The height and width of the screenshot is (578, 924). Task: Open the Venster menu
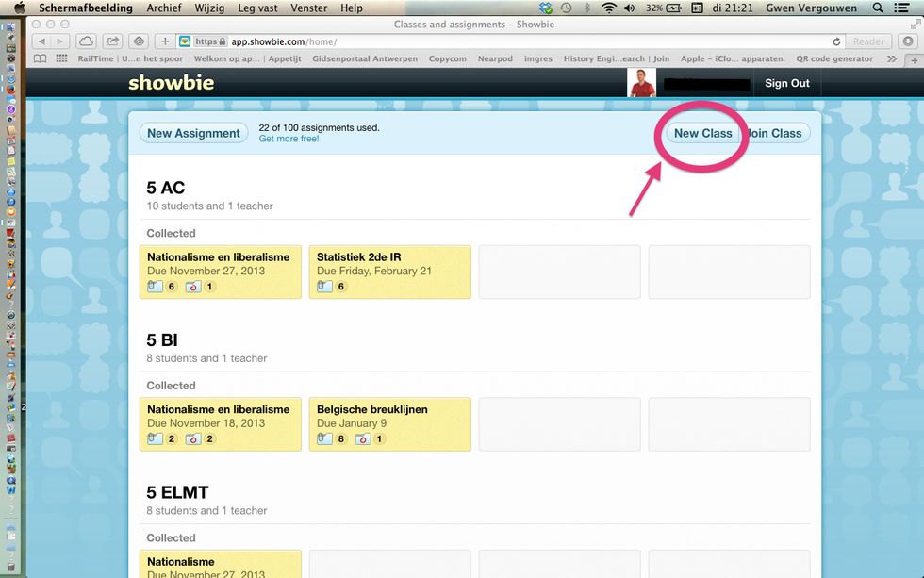pos(308,8)
